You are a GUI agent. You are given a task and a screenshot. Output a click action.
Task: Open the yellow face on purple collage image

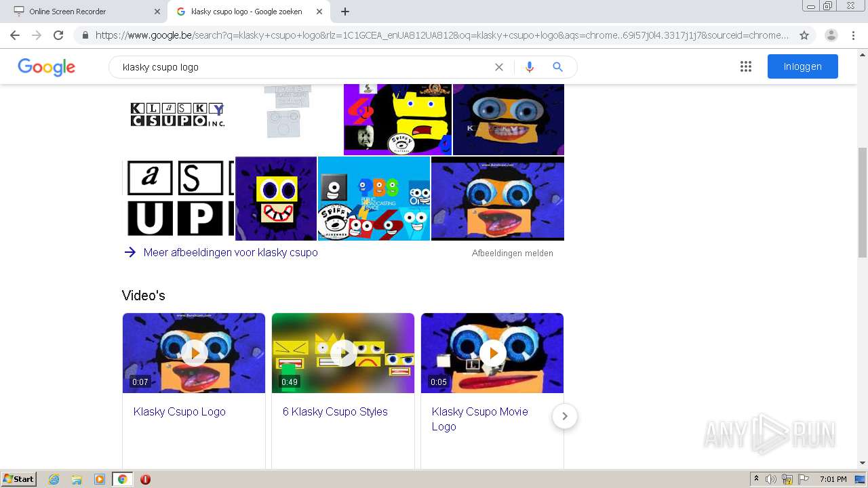point(397,119)
